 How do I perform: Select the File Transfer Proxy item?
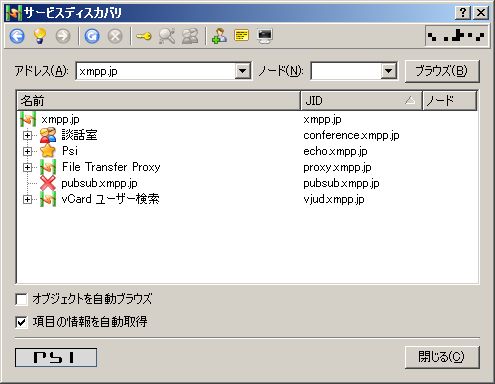tap(111, 167)
